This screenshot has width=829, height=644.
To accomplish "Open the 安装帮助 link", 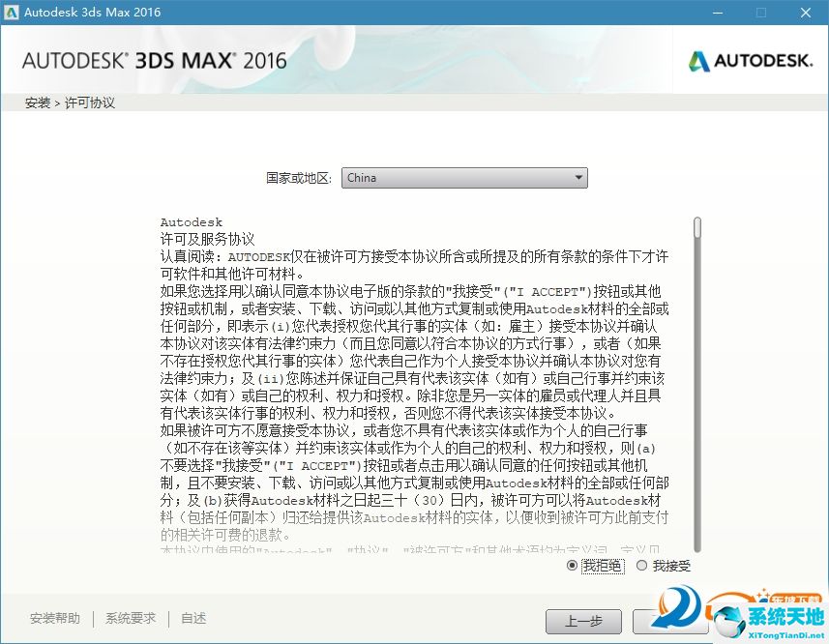I will [x=55, y=618].
